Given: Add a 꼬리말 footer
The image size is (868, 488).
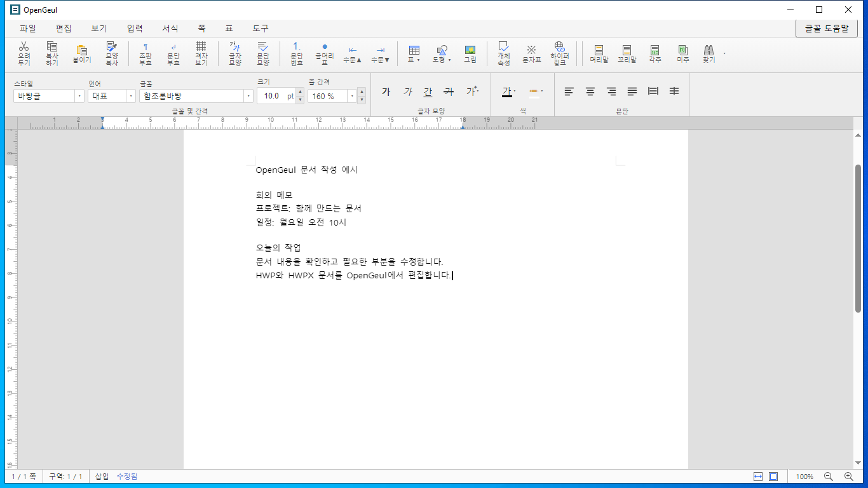Looking at the screenshot, I should point(627,53).
